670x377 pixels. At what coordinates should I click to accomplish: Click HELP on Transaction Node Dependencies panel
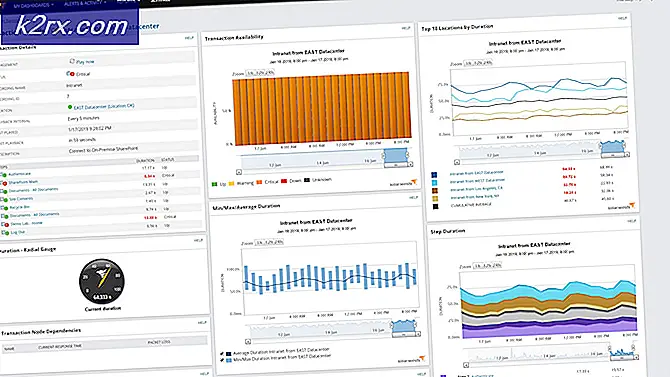click(202, 323)
